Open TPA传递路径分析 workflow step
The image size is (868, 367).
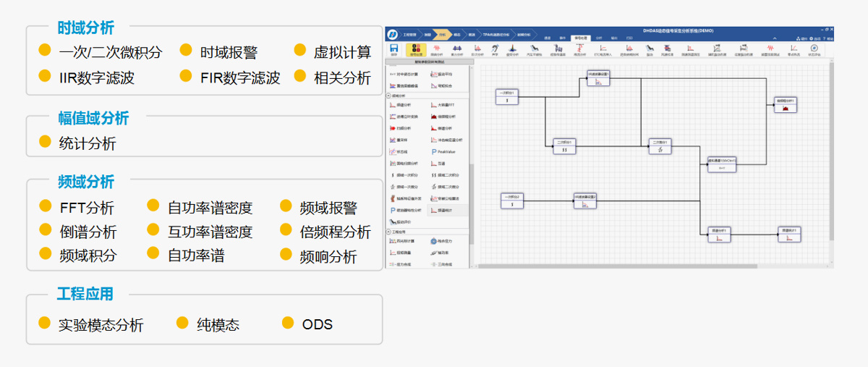tap(495, 35)
